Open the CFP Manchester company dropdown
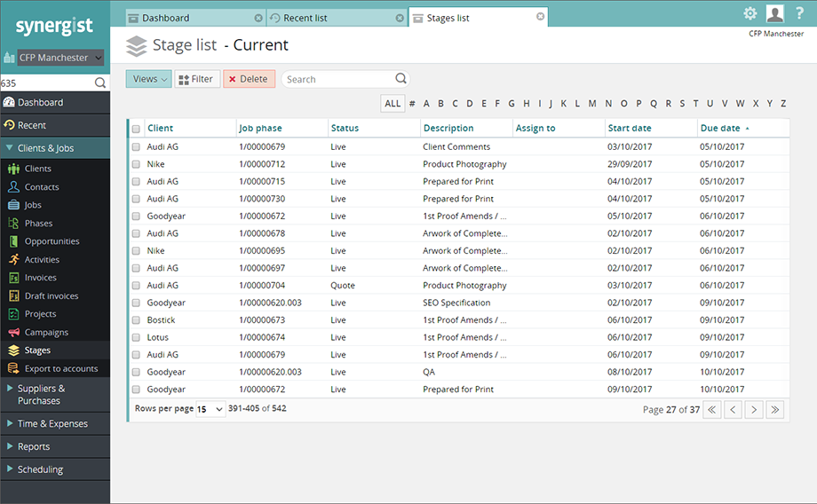Viewport: 817px width, 504px height. pos(60,58)
